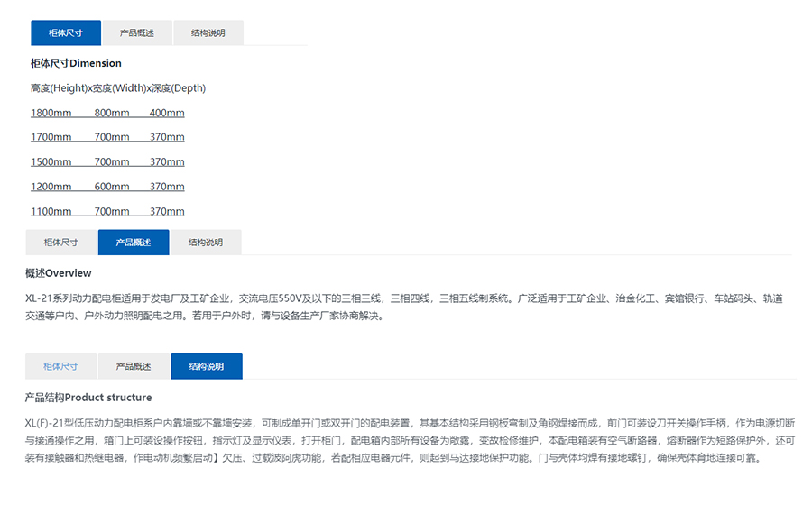Image resolution: width=812 pixels, height=505 pixels.
Task: Click 柜体尺寸 tab above Product structure section
Action: [x=61, y=367]
